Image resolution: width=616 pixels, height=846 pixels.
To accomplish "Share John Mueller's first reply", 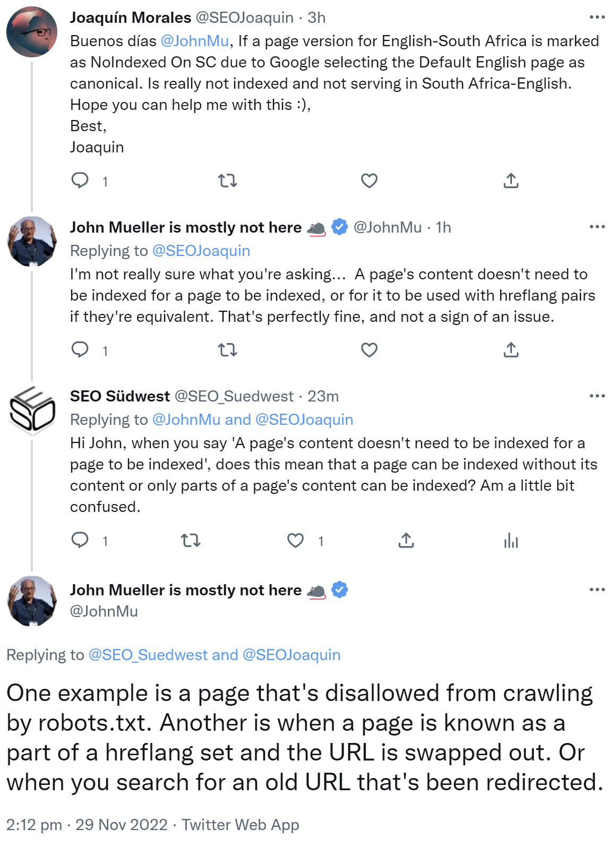I will pyautogui.click(x=511, y=350).
